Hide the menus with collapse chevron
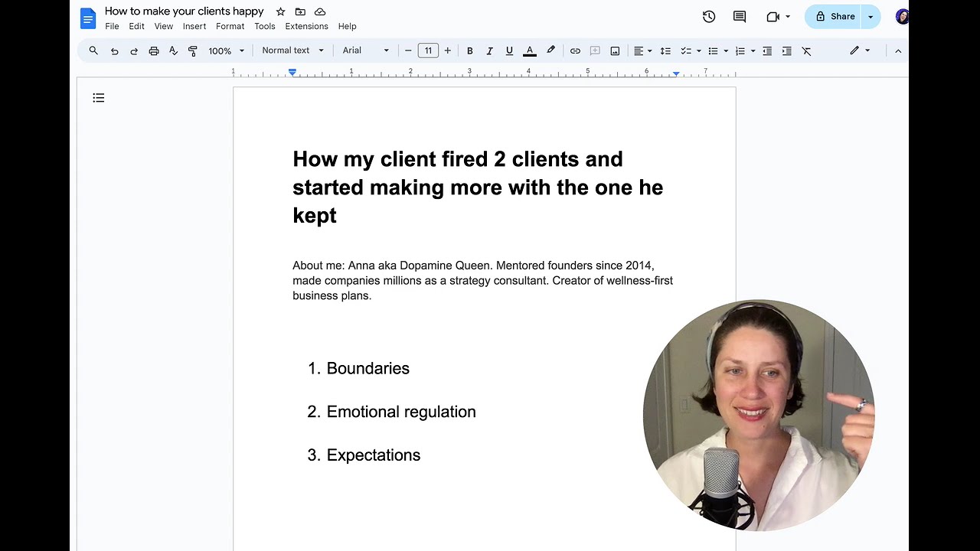 (x=898, y=51)
